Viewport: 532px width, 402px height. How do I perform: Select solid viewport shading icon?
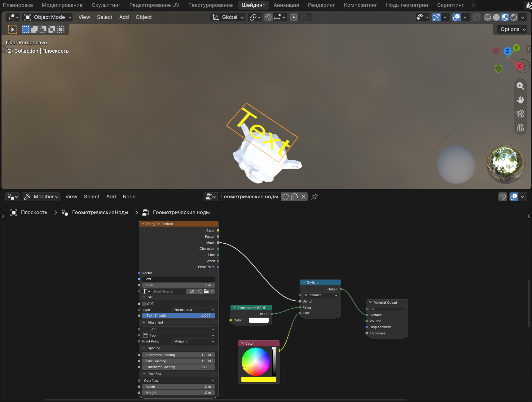[x=496, y=17]
